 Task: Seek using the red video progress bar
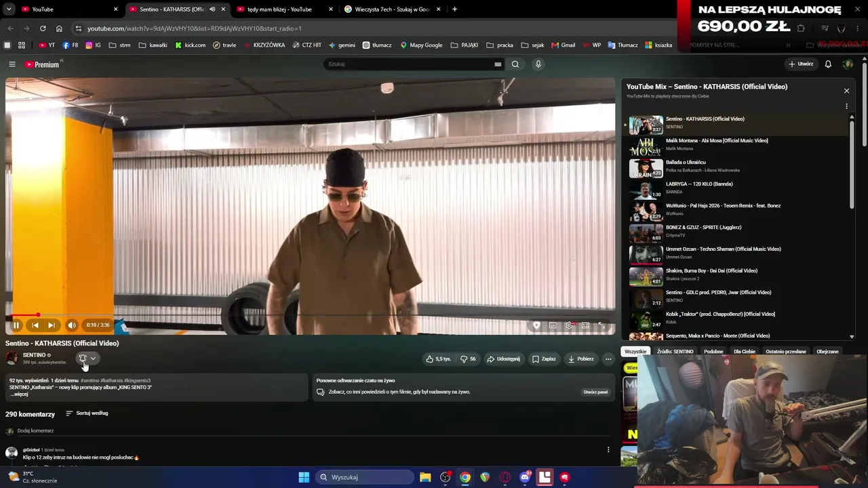pos(310,315)
